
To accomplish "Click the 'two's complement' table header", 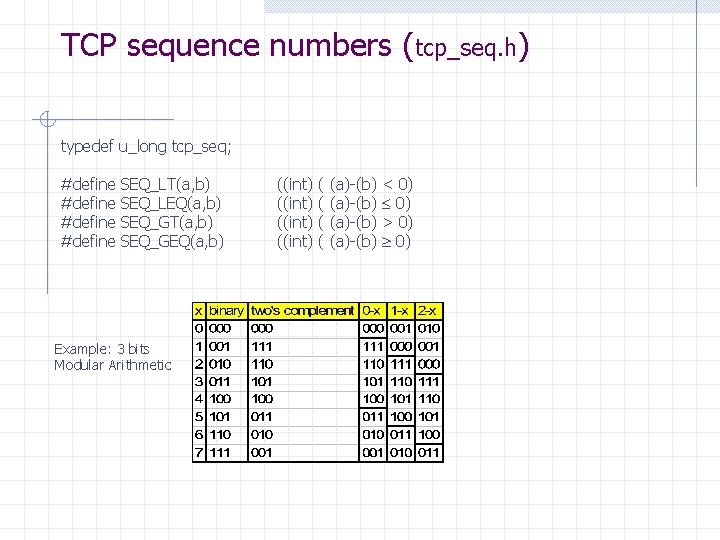I will 303,311.
